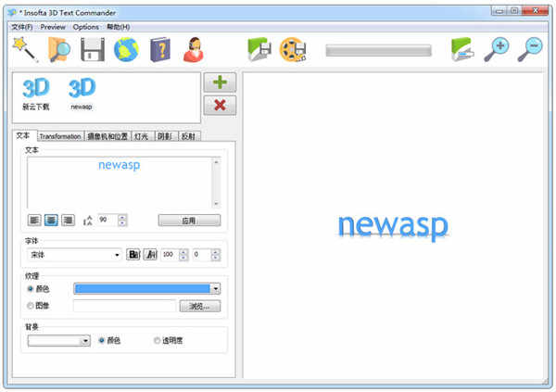The image size is (556, 392).
Task: Align text left
Action: 34,221
